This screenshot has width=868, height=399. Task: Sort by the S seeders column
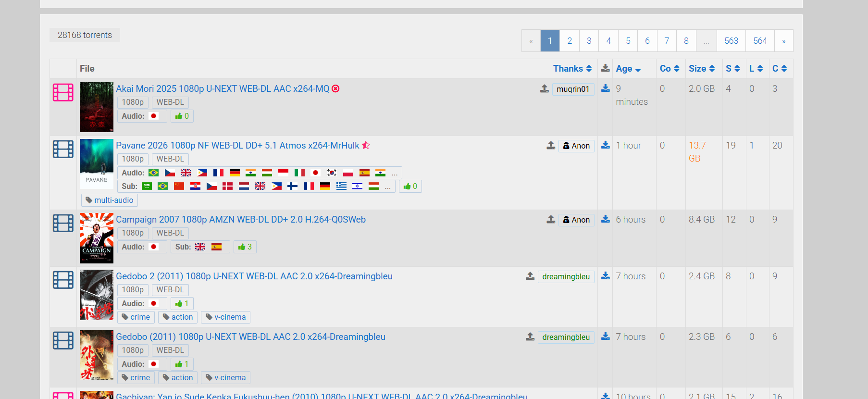(733, 69)
